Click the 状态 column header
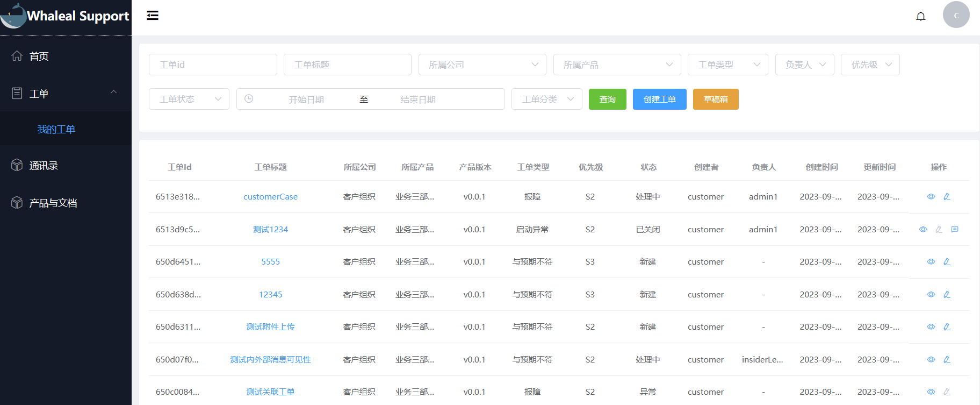This screenshot has height=405, width=980. point(648,167)
